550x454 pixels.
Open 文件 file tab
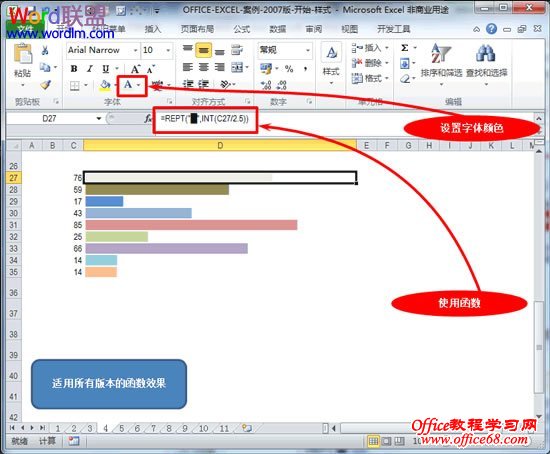(25, 29)
